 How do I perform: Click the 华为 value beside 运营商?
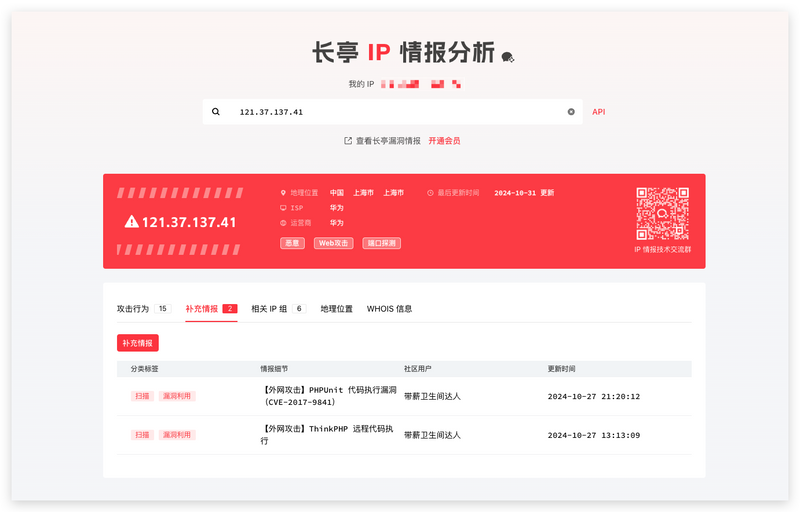[337, 223]
